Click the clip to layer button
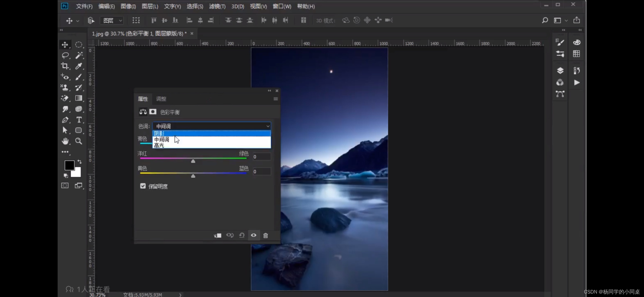 218,235
